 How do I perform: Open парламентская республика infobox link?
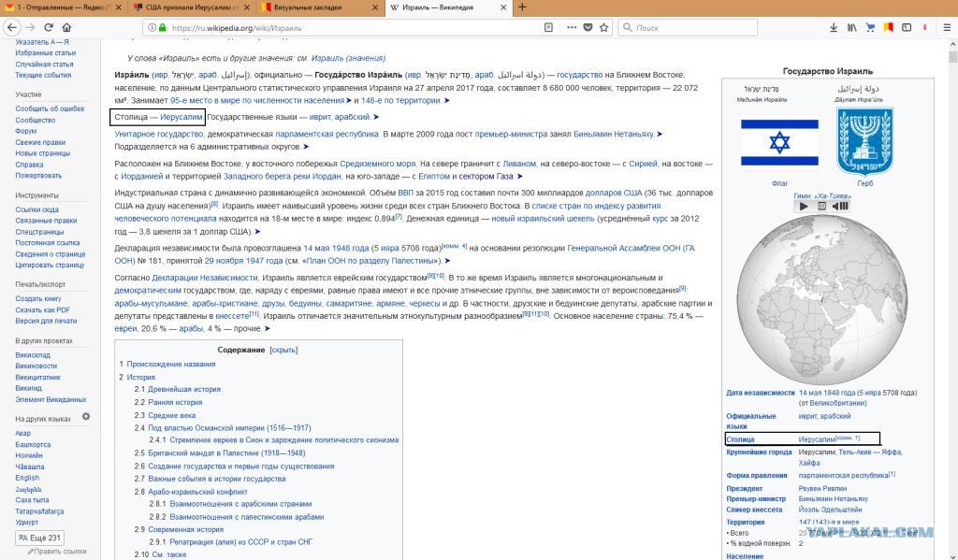click(843, 475)
